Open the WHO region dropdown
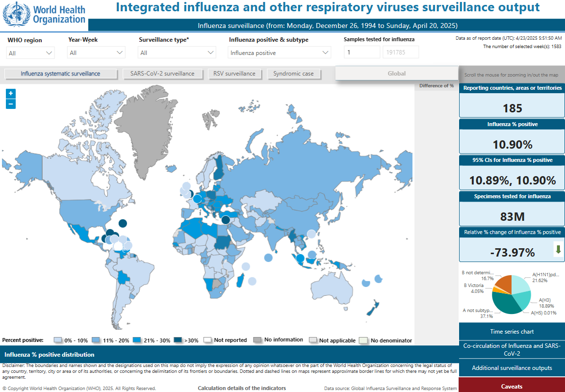 pos(30,53)
